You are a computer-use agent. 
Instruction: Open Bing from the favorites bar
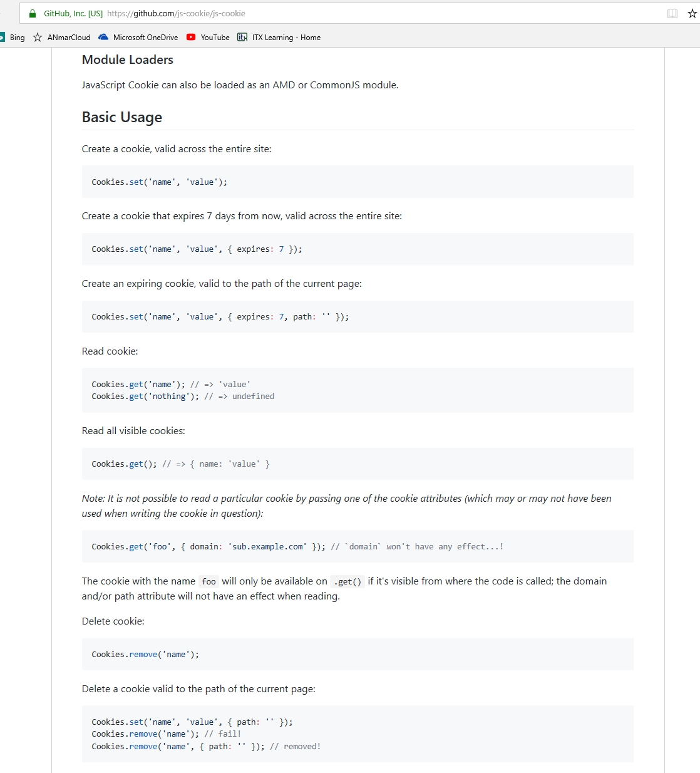coord(16,37)
